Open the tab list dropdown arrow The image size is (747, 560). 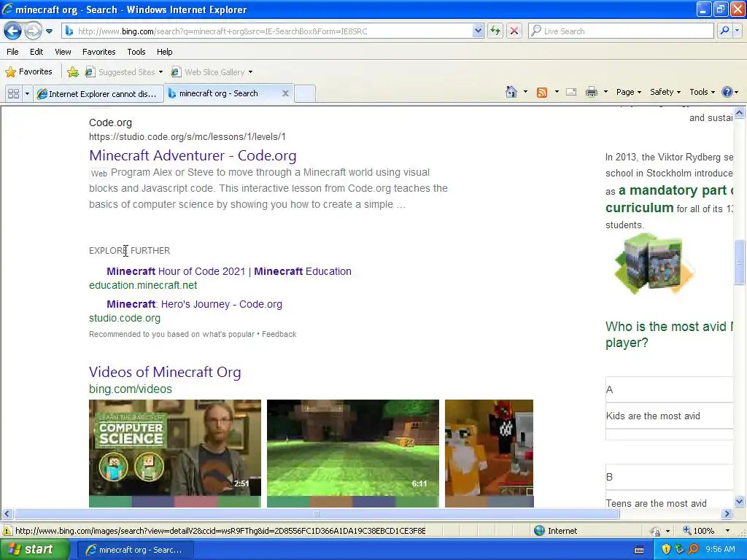click(x=27, y=93)
